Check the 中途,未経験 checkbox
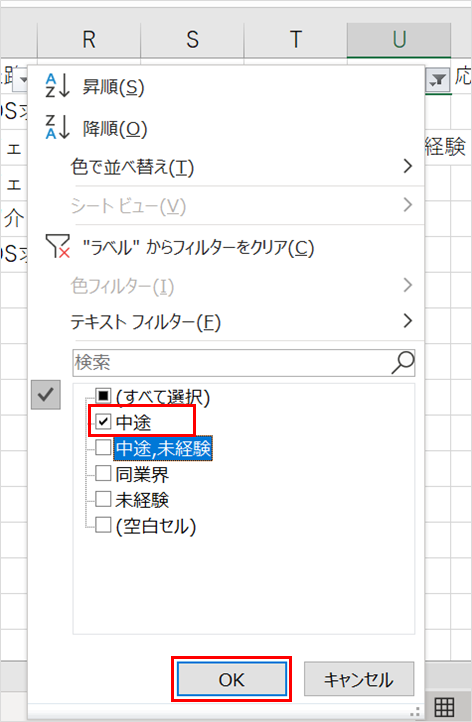The image size is (472, 722). click(x=103, y=447)
